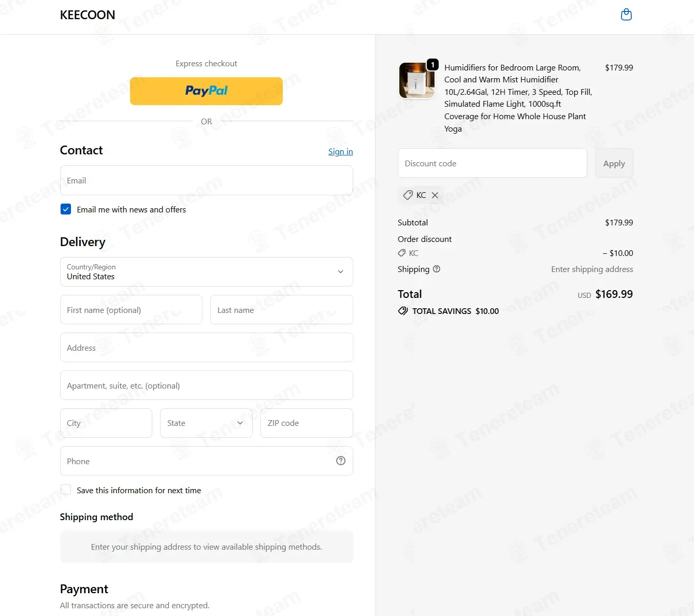This screenshot has height=616, width=694.
Task: Click the Total Savings tag icon
Action: (x=403, y=311)
